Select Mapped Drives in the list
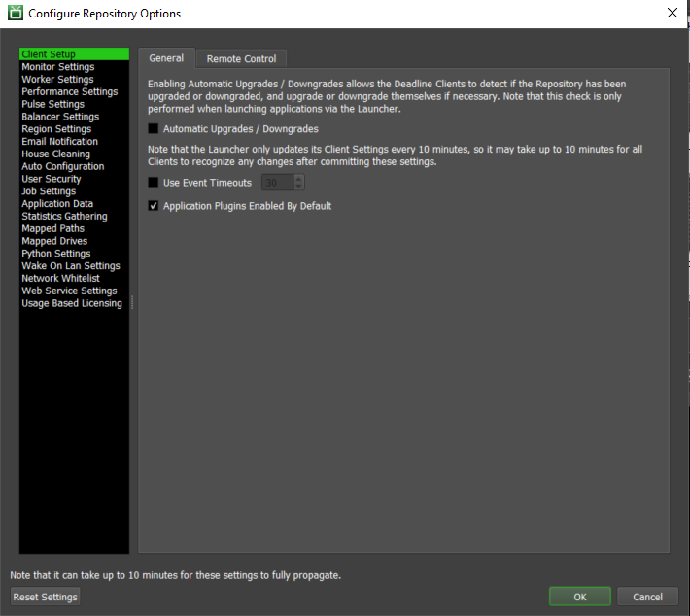This screenshot has height=616, width=690. coord(74,241)
